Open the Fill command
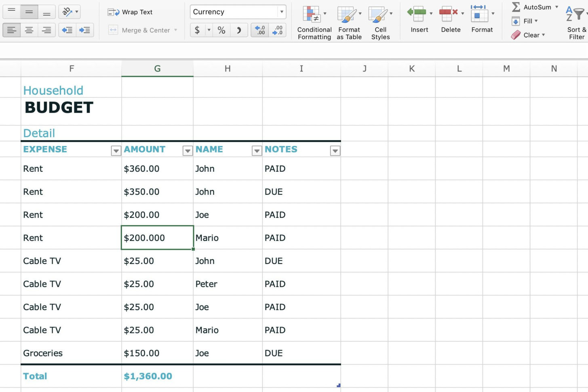Screen dimensions: 588x392 pyautogui.click(x=525, y=21)
